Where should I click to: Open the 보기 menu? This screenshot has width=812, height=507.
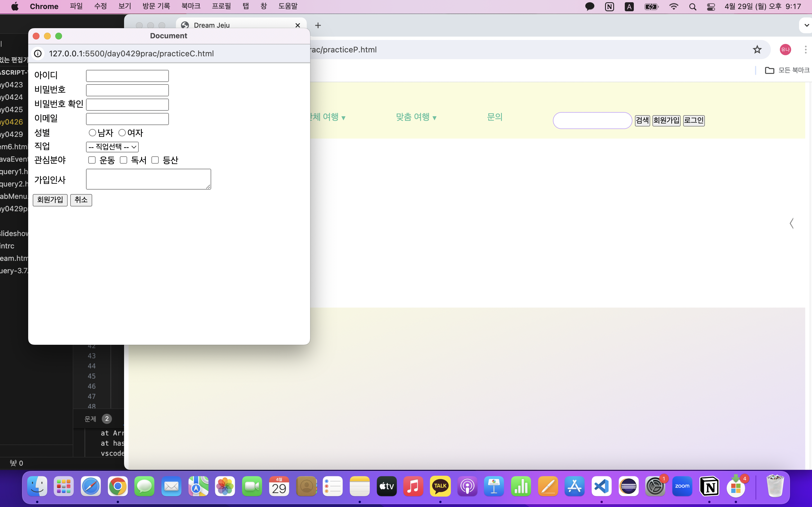point(125,6)
